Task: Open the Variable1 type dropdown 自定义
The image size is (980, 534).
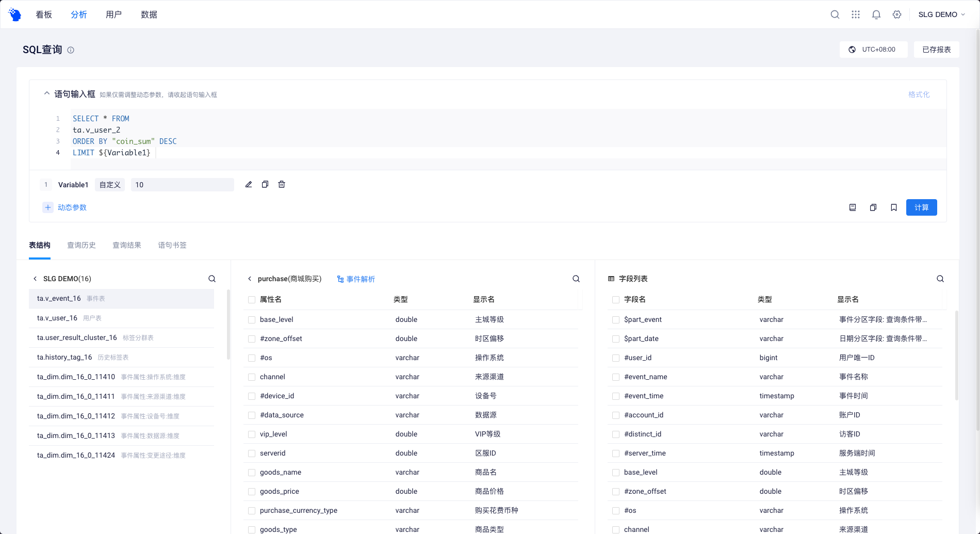Action: 110,185
